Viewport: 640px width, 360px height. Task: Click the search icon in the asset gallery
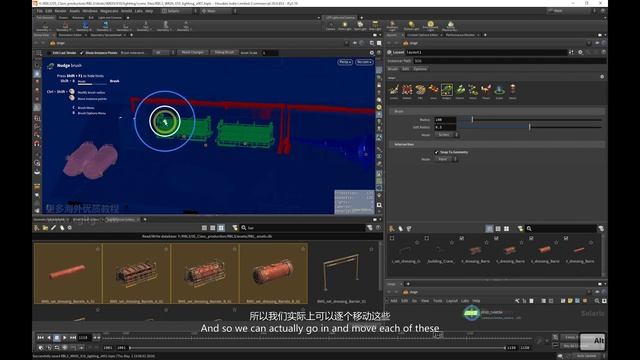244,228
